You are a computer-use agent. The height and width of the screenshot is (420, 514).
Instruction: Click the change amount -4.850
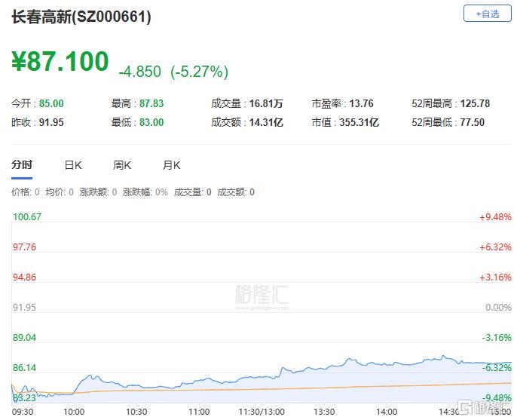point(140,72)
